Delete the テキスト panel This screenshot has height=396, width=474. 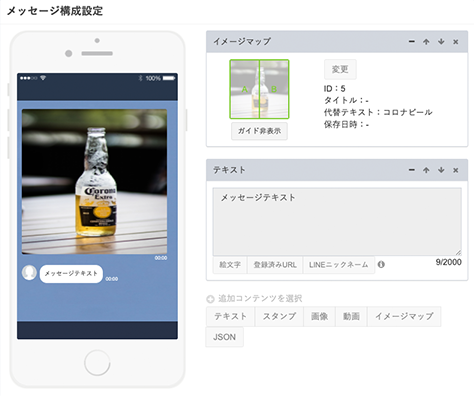[x=456, y=170]
